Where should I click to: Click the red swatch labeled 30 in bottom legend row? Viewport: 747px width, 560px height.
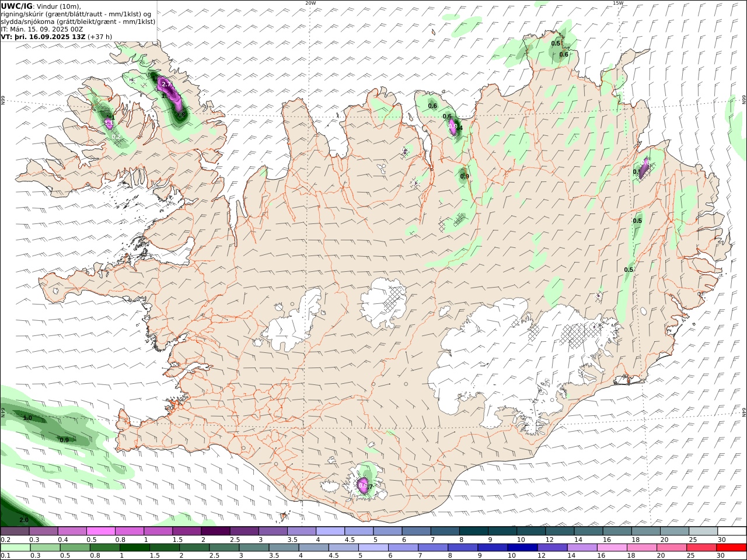pos(731,548)
